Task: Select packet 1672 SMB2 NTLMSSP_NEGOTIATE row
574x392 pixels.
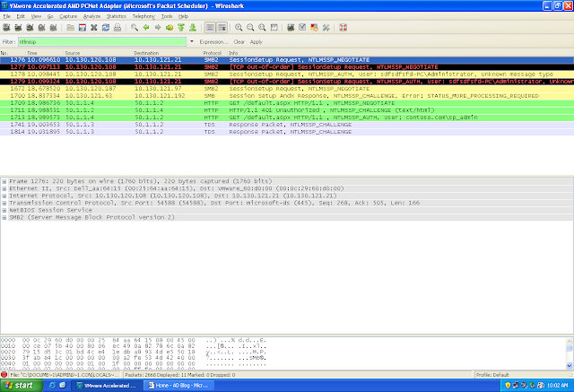Action: (x=287, y=89)
